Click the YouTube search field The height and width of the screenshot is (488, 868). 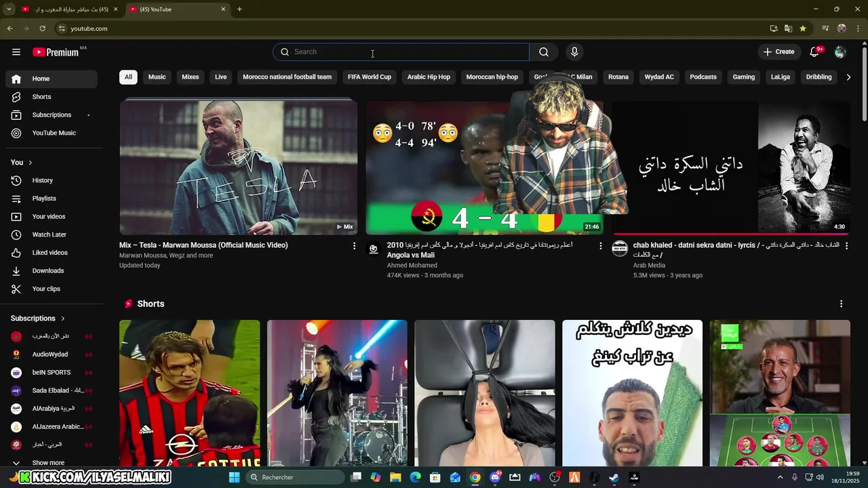(401, 52)
